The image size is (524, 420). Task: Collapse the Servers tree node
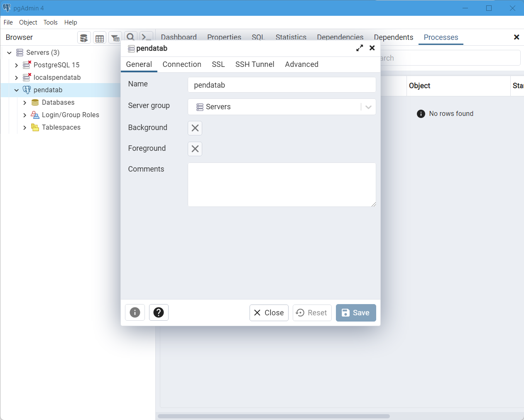click(x=9, y=52)
